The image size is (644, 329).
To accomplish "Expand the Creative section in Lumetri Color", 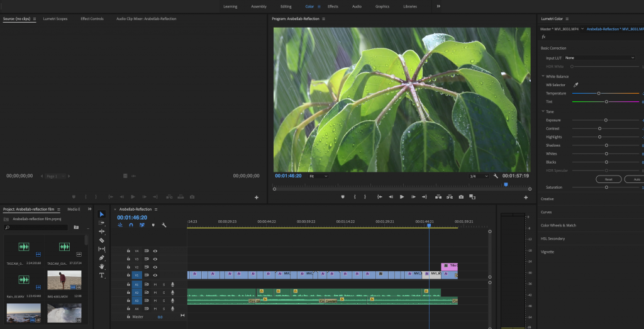I will (x=547, y=199).
